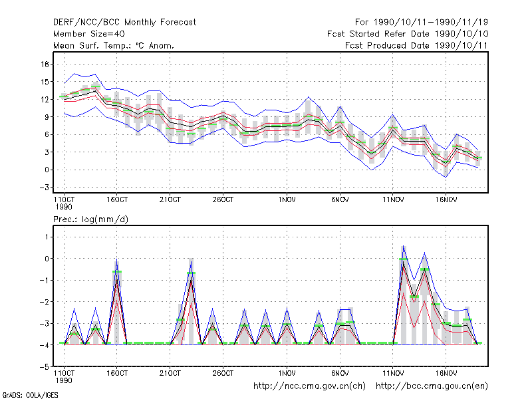Click the precipitation peak at 16OCT
532x399 pixels.
click(x=117, y=260)
